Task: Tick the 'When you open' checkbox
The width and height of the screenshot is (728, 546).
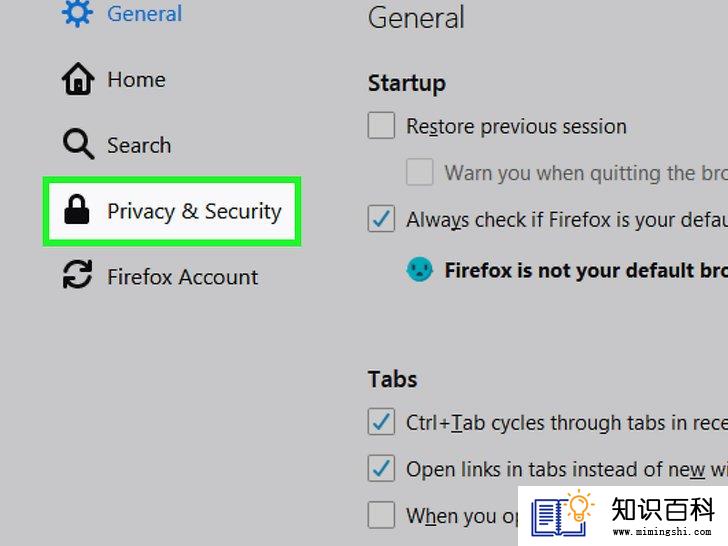Action: pyautogui.click(x=381, y=514)
